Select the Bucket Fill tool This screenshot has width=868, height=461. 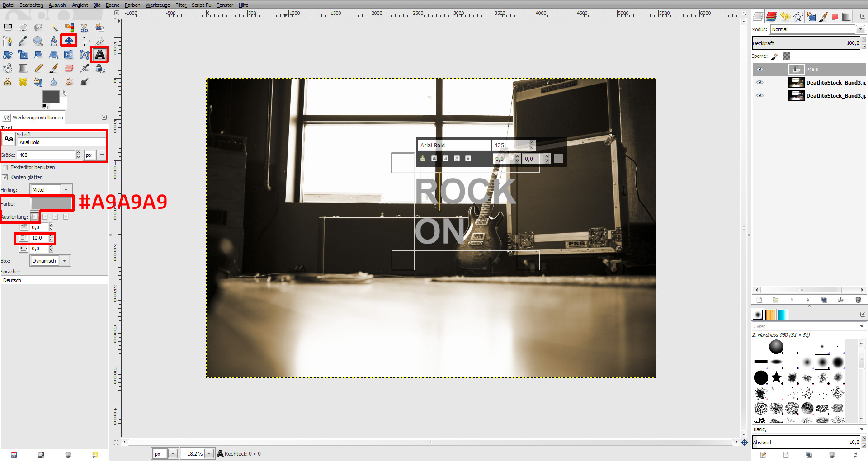point(8,68)
